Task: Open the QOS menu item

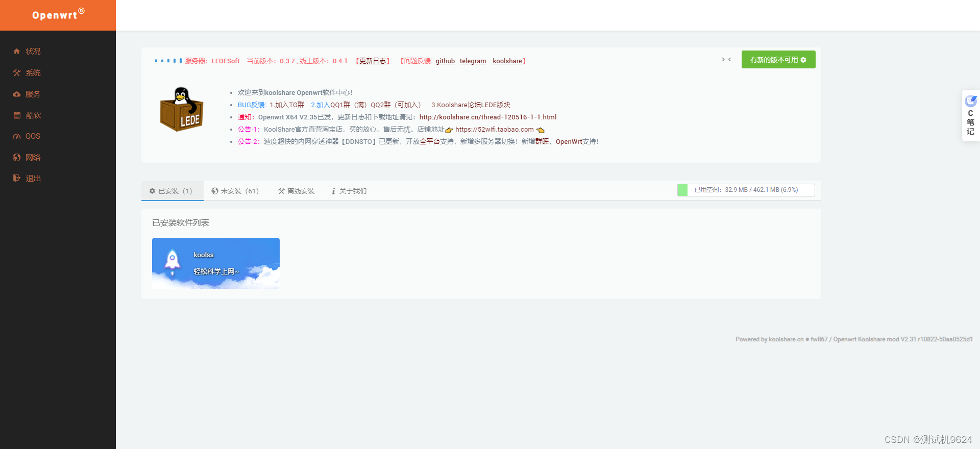Action: click(33, 136)
